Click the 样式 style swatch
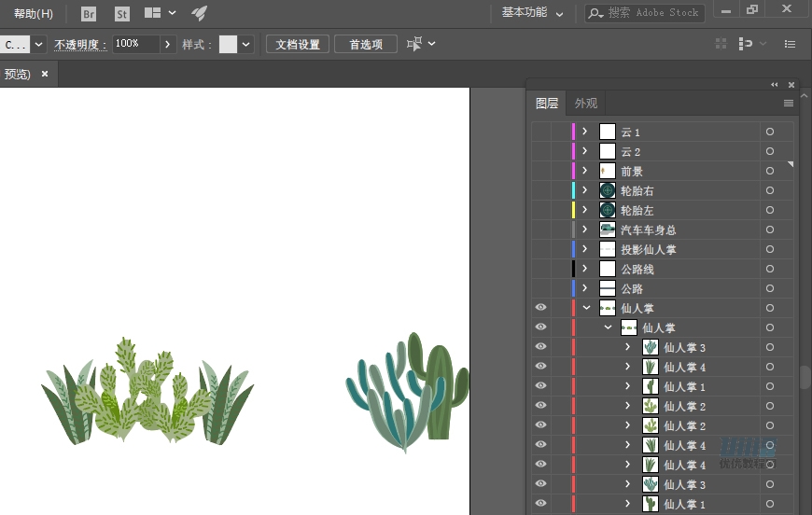Image resolution: width=812 pixels, height=515 pixels. (x=228, y=45)
